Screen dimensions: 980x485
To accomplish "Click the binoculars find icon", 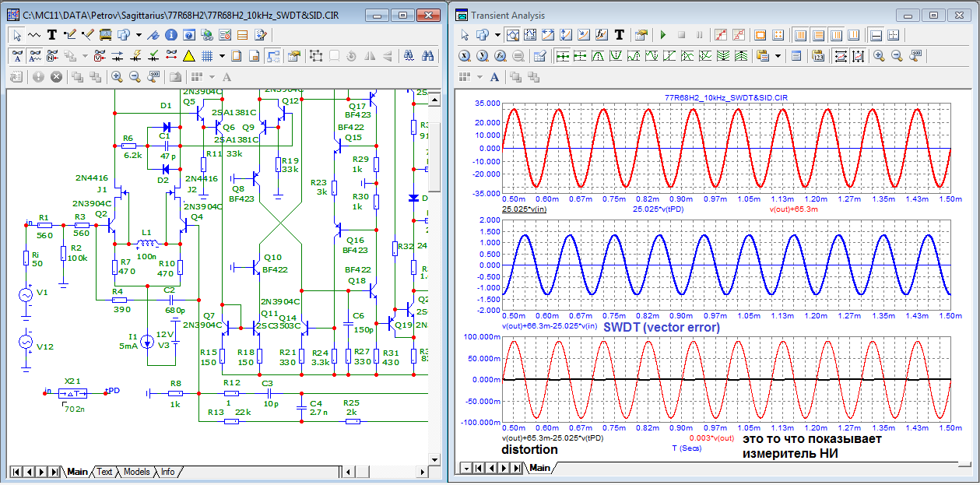I will pos(427,56).
